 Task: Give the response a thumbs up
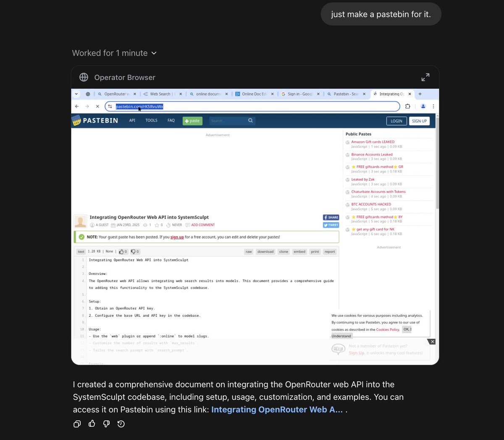pyautogui.click(x=92, y=424)
